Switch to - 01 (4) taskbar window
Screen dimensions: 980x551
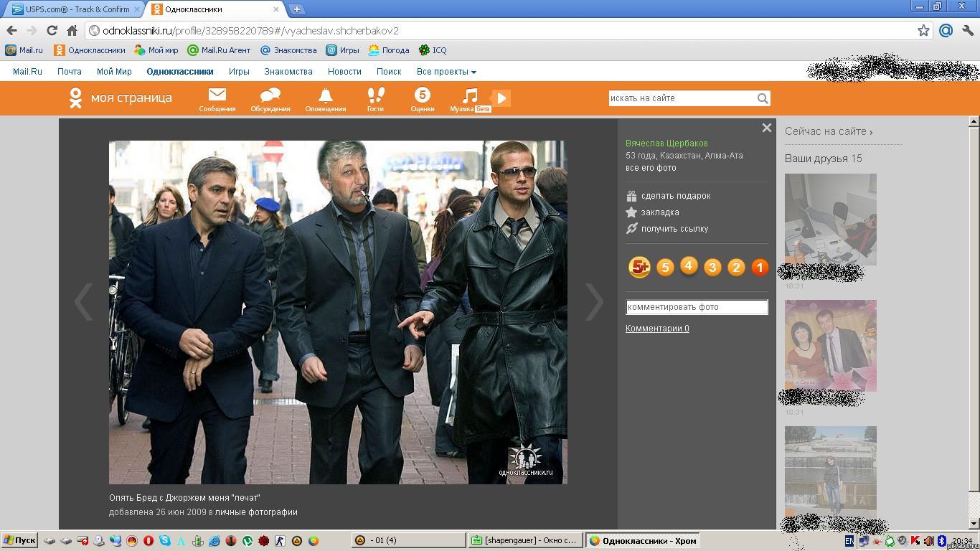(x=407, y=540)
